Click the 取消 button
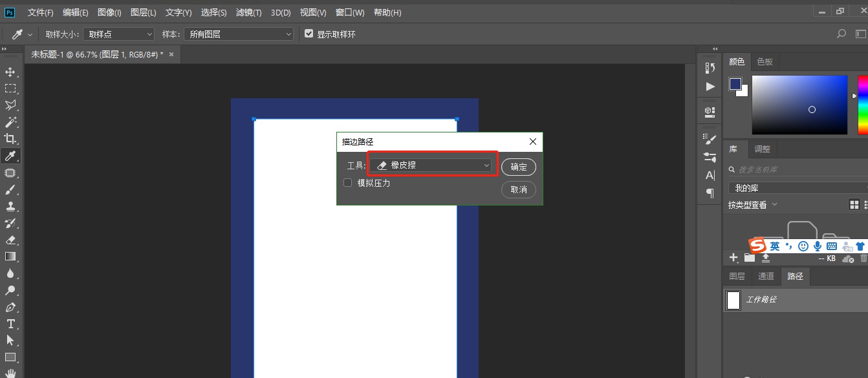The height and width of the screenshot is (378, 868). pyautogui.click(x=518, y=189)
